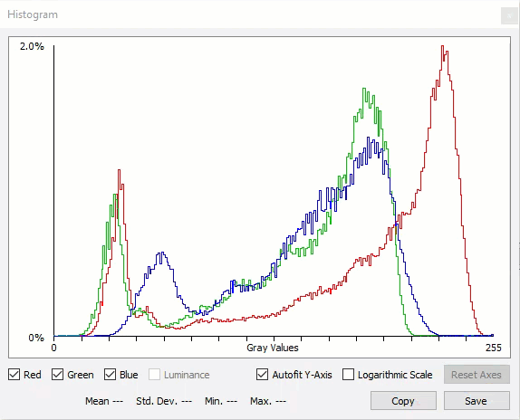Viewport: 520px width, 420px height.
Task: Enable Logarithmic Scale option
Action: [x=348, y=375]
